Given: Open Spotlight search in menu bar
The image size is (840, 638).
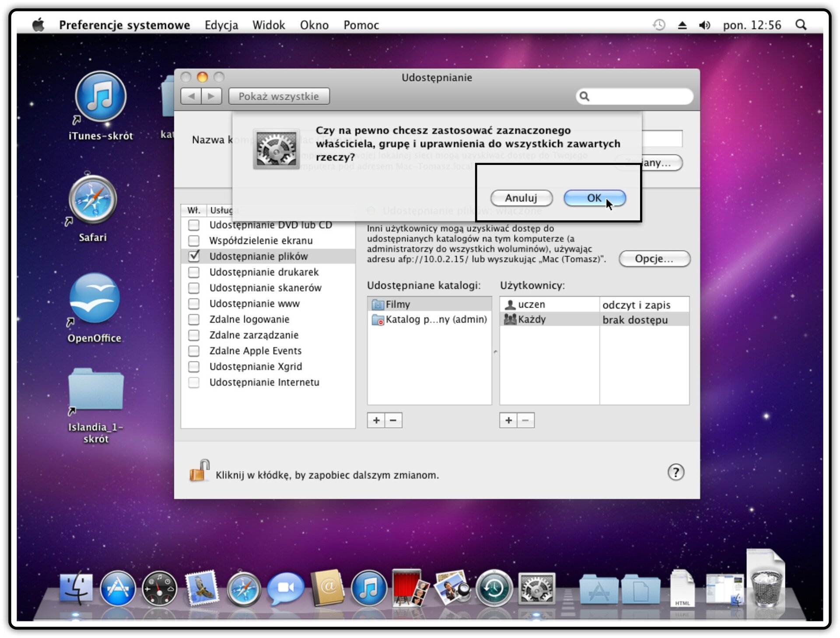Looking at the screenshot, I should click(801, 25).
